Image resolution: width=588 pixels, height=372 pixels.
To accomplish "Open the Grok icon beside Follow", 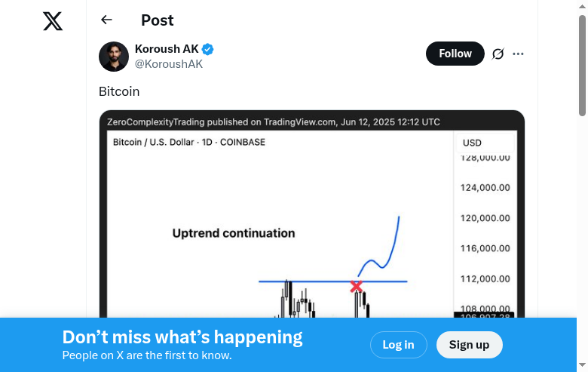I will click(x=498, y=54).
